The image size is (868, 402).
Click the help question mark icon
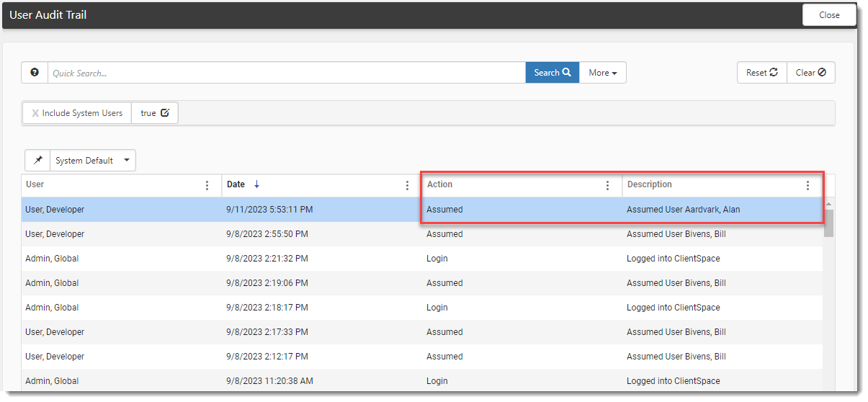tap(35, 73)
